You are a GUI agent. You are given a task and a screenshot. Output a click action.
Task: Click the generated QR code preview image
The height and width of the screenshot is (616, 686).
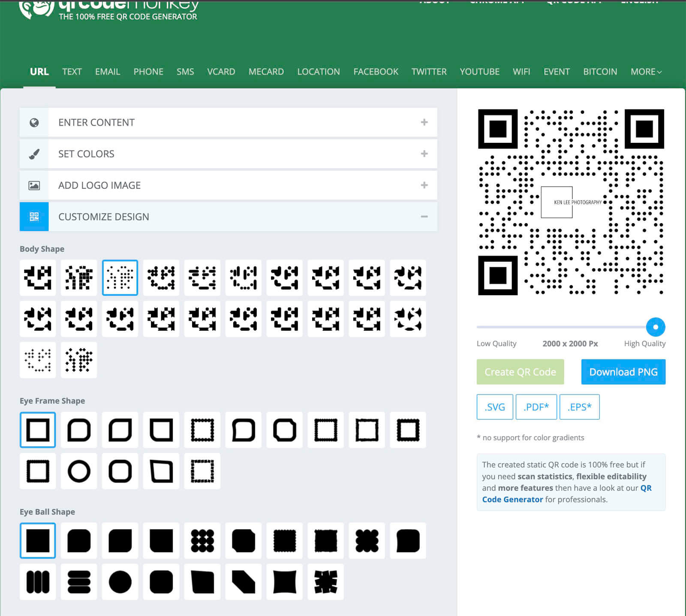571,202
